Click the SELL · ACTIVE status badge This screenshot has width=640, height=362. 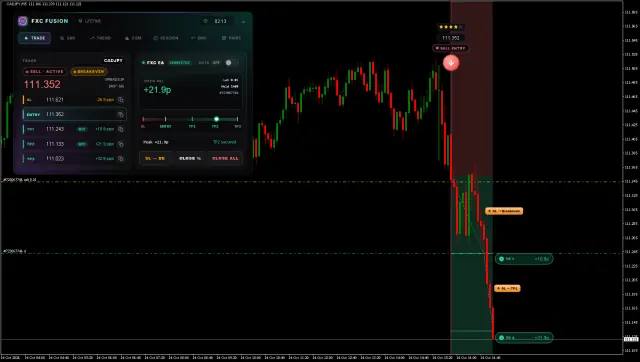tap(45, 71)
